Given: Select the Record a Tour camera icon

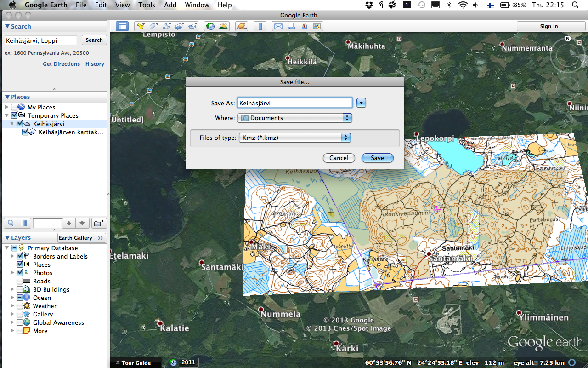Looking at the screenshot, I should [192, 26].
